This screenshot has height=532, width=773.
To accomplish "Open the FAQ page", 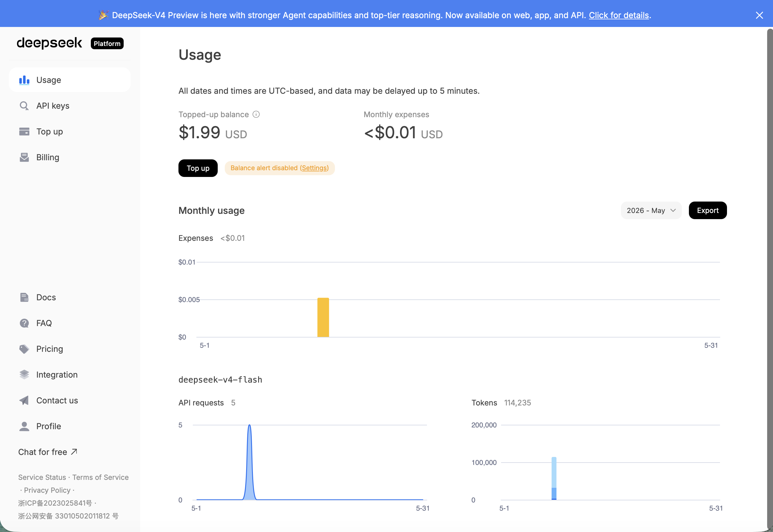I will point(69,323).
